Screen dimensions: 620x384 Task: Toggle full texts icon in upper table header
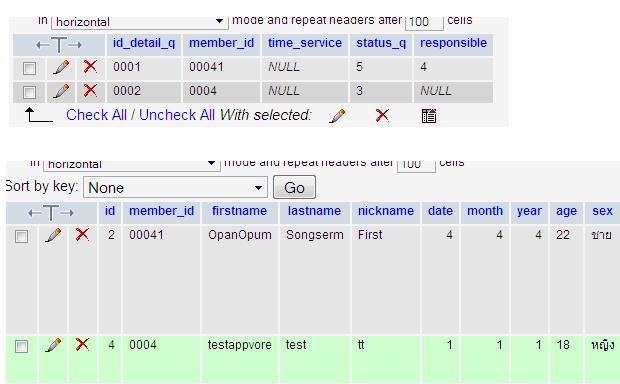(59, 45)
